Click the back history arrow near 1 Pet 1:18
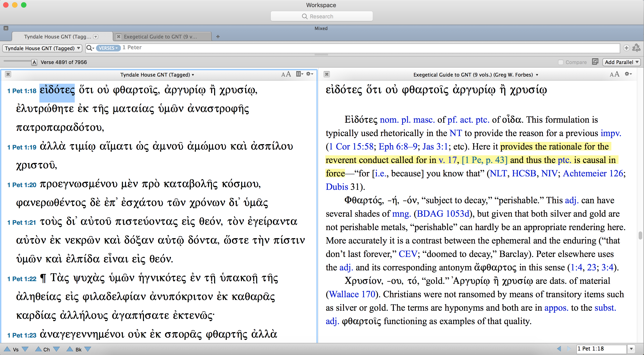The image size is (644, 355). tap(559, 349)
